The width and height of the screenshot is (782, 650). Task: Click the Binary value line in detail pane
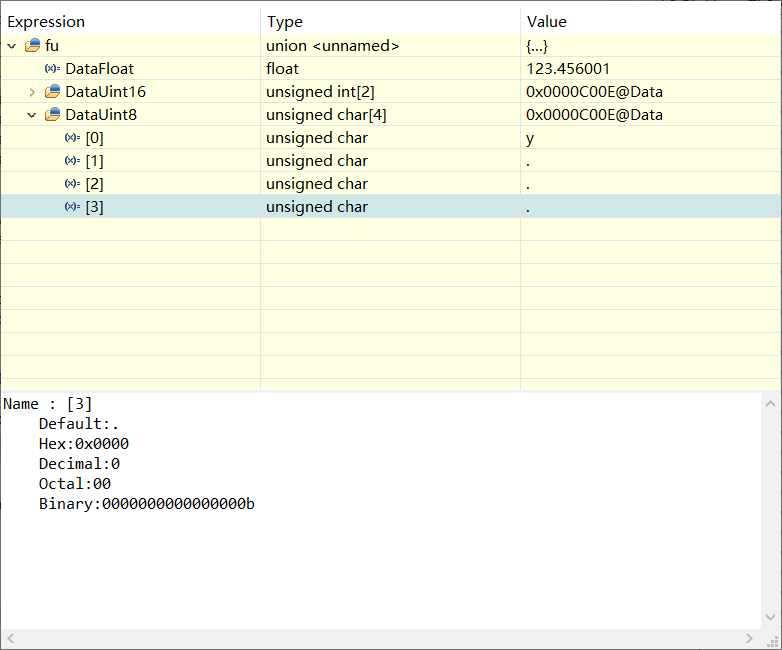coord(146,504)
